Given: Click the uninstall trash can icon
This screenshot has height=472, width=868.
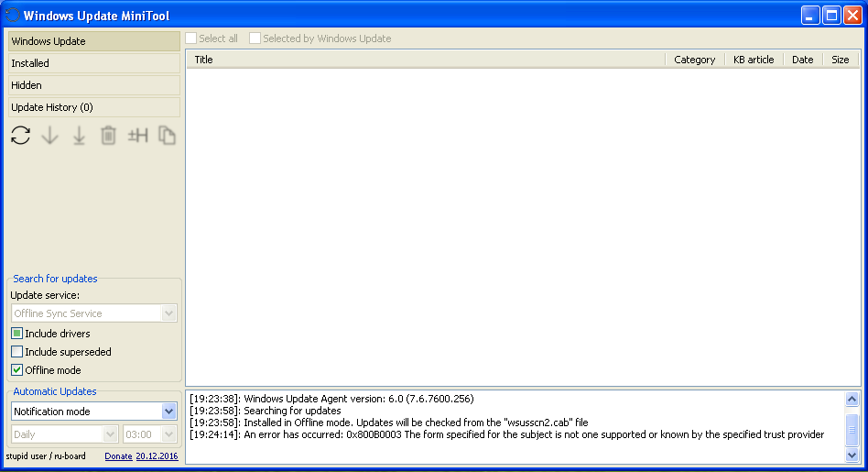Looking at the screenshot, I should tap(108, 136).
